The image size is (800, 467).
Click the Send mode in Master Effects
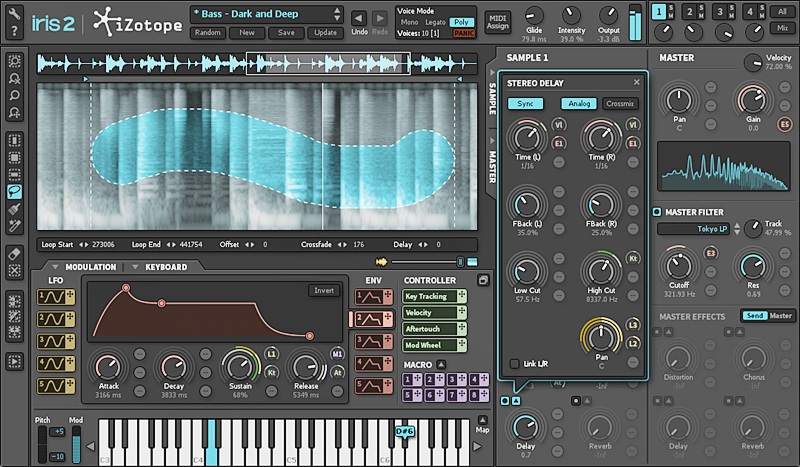755,316
